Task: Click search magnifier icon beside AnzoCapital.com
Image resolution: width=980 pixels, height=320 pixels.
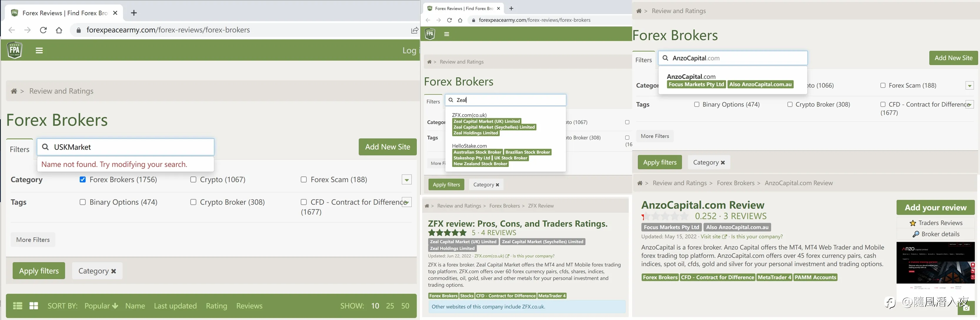Action: (x=665, y=58)
